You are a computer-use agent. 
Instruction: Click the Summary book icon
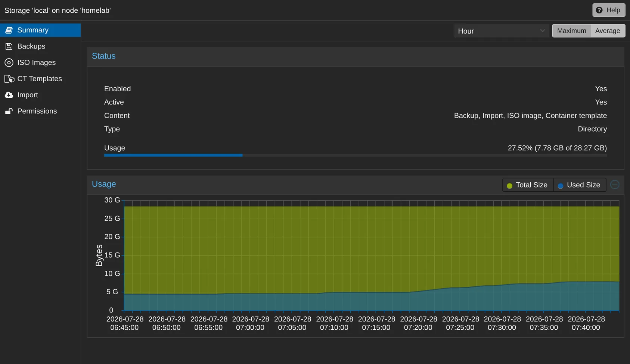tap(9, 30)
